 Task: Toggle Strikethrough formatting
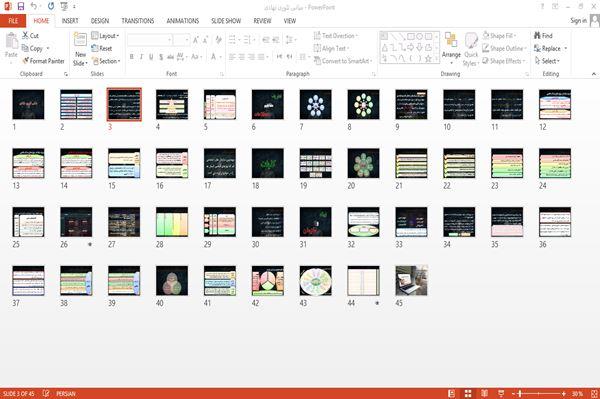click(170, 57)
